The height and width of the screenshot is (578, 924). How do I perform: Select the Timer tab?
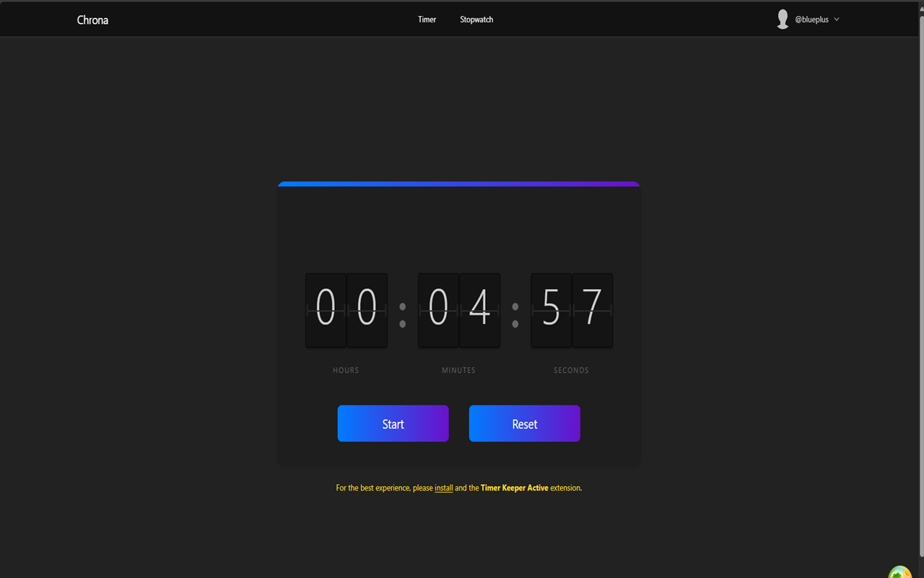(427, 20)
